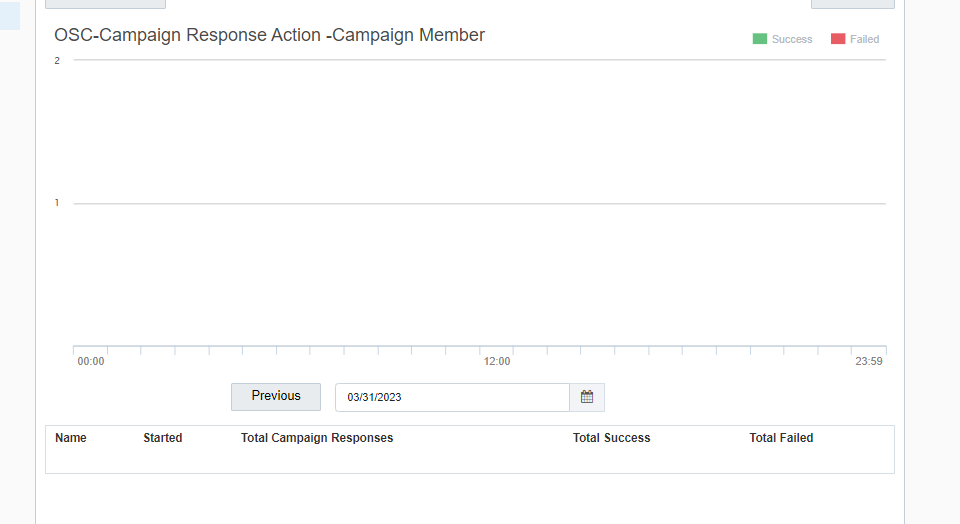Select the 12:00 time axis label
This screenshot has height=524, width=960.
click(497, 361)
